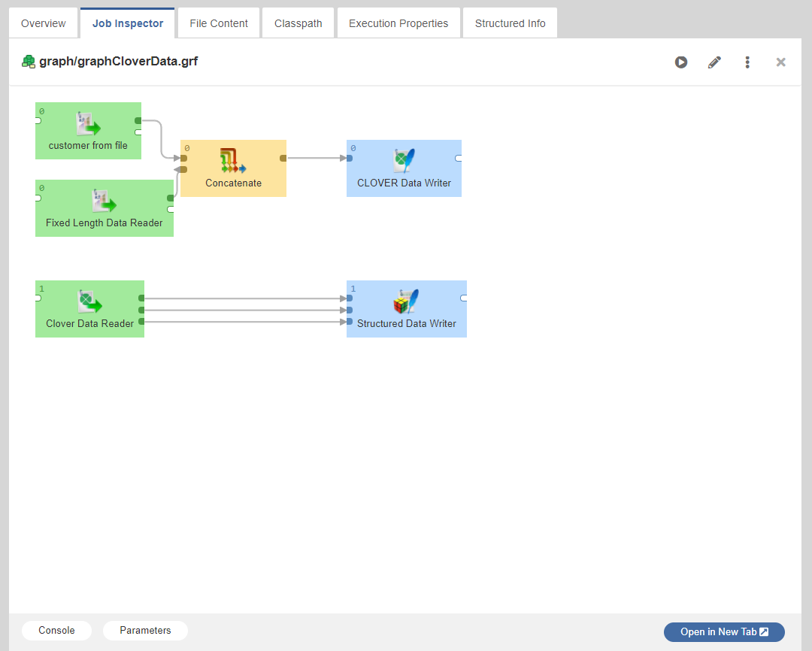Switch to the Overview tab
The width and height of the screenshot is (812, 651).
44,23
